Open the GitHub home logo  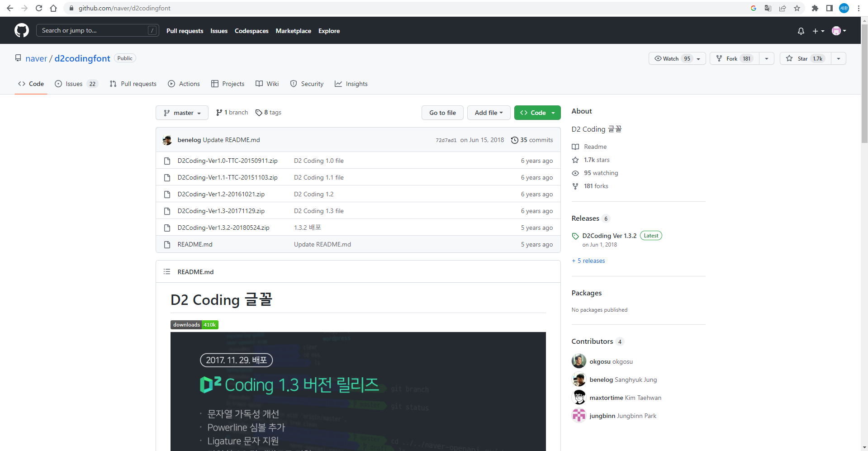coord(21,30)
